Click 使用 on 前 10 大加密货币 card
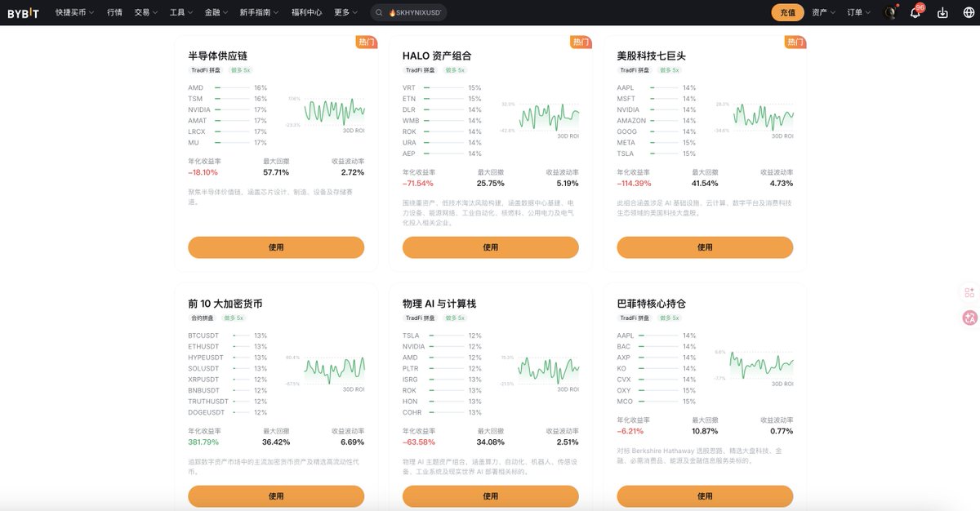The height and width of the screenshot is (511, 980). coord(276,495)
